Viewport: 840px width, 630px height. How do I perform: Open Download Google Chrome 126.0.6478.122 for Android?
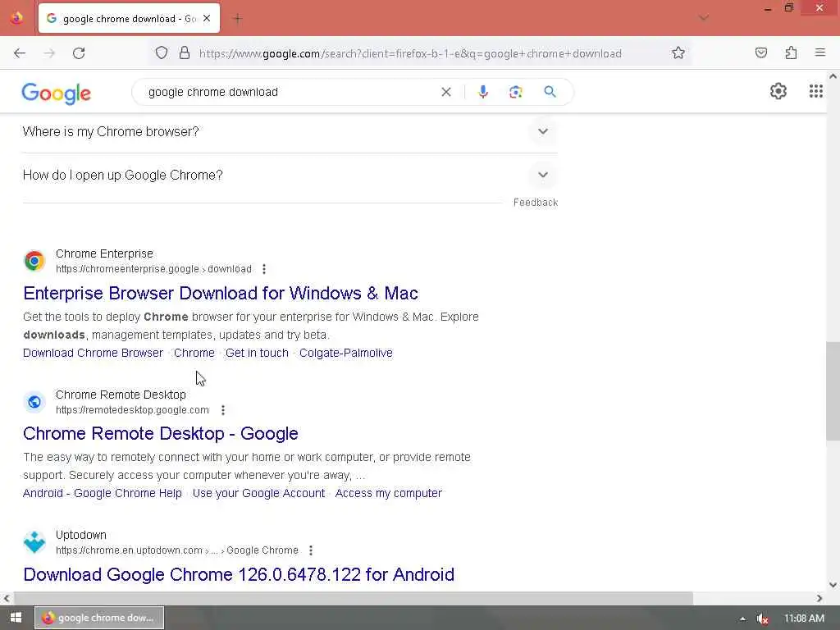click(239, 574)
